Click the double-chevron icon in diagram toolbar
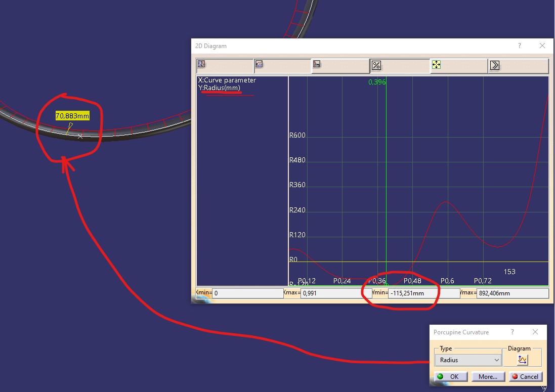The width and height of the screenshot is (555, 392). click(x=495, y=65)
